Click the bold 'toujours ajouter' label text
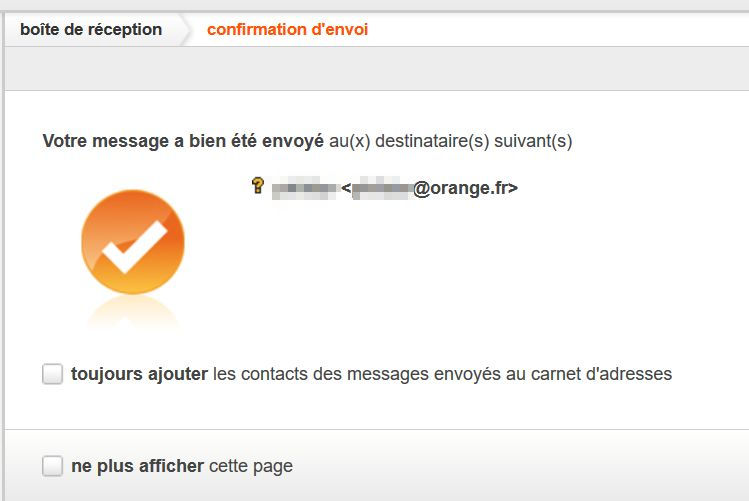Screen dimensions: 749x501 [139, 374]
